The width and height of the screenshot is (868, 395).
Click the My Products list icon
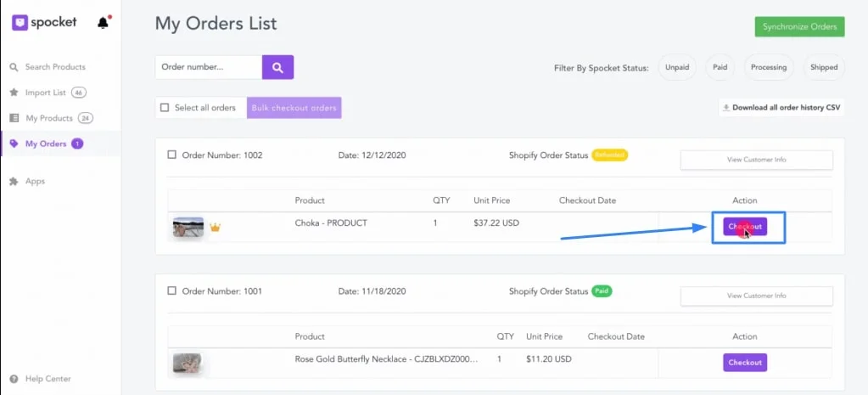pyautogui.click(x=14, y=118)
